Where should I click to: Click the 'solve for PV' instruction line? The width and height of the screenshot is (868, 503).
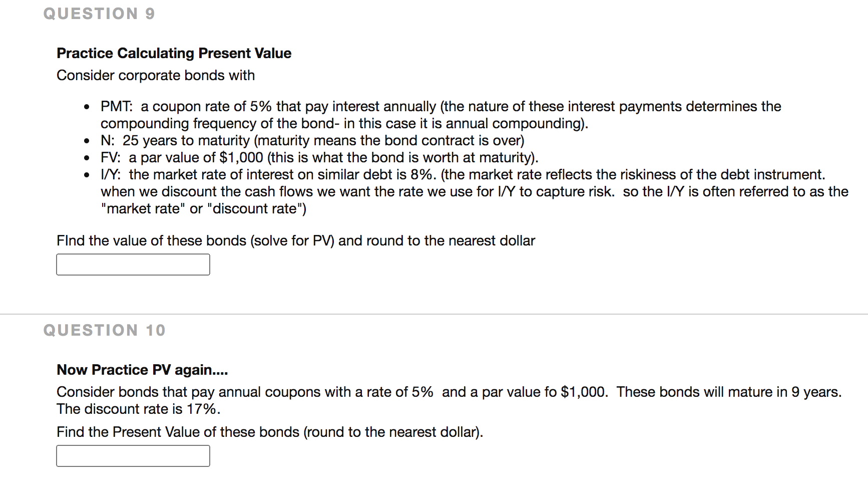click(296, 240)
